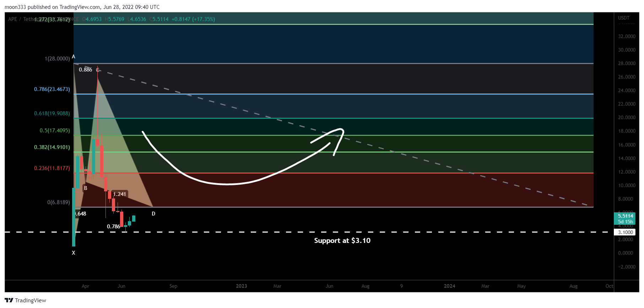The height and width of the screenshot is (308, 644).
Task: Click the Apr label on time axis
Action: 85,286
